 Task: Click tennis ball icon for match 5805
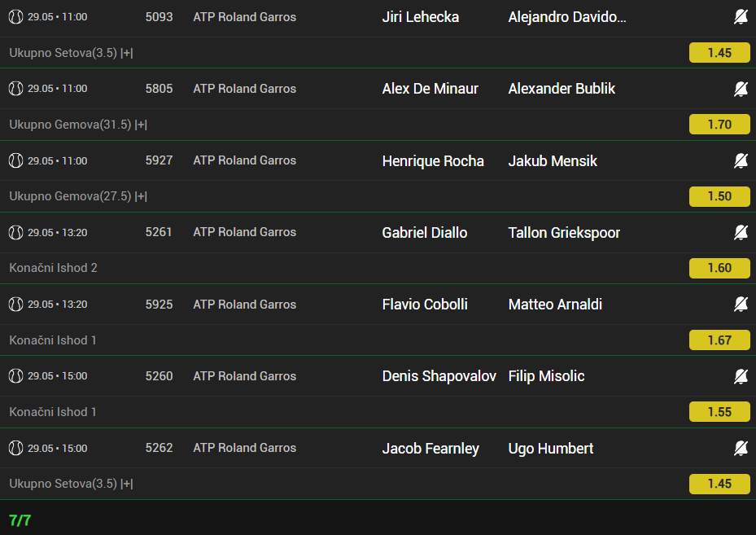point(15,89)
